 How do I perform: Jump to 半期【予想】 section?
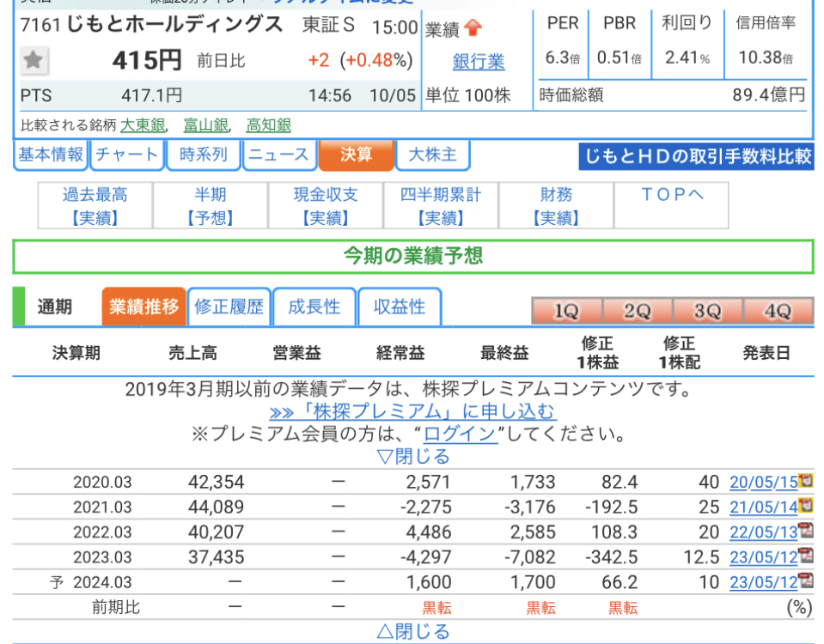tap(211, 205)
